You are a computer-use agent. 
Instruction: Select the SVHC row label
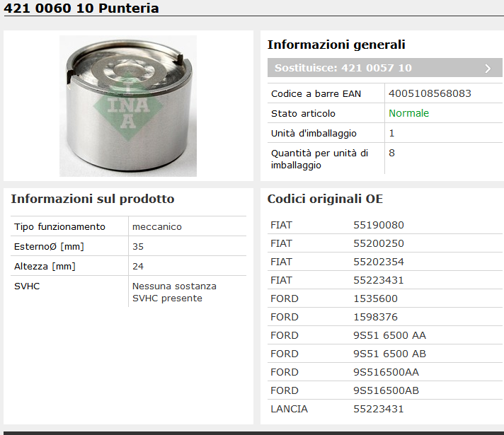(27, 286)
